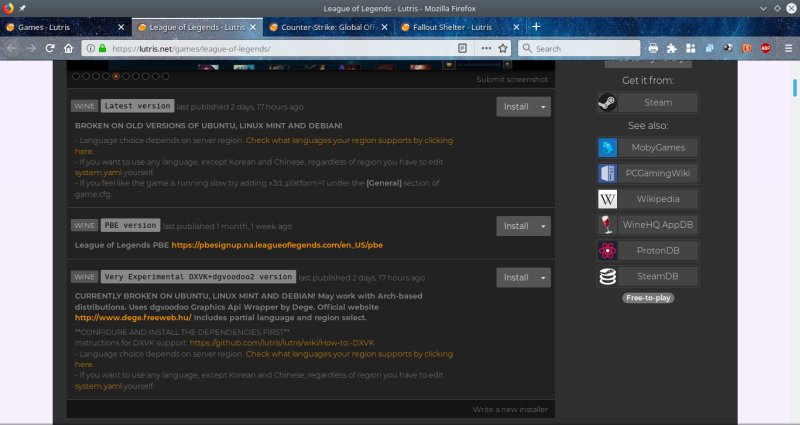Image resolution: width=800 pixels, height=425 pixels.
Task: Click the light blue overlapping pages extension icon
Action: pyautogui.click(x=710, y=48)
